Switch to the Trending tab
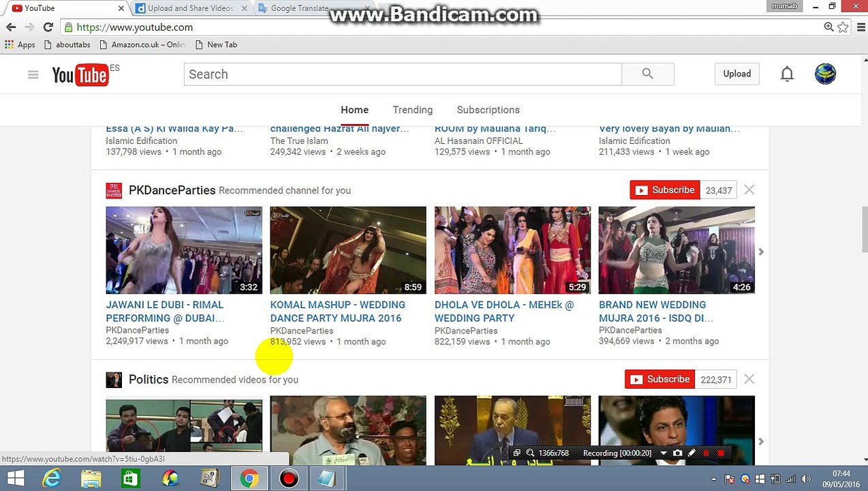This screenshot has width=868, height=491. coord(412,110)
